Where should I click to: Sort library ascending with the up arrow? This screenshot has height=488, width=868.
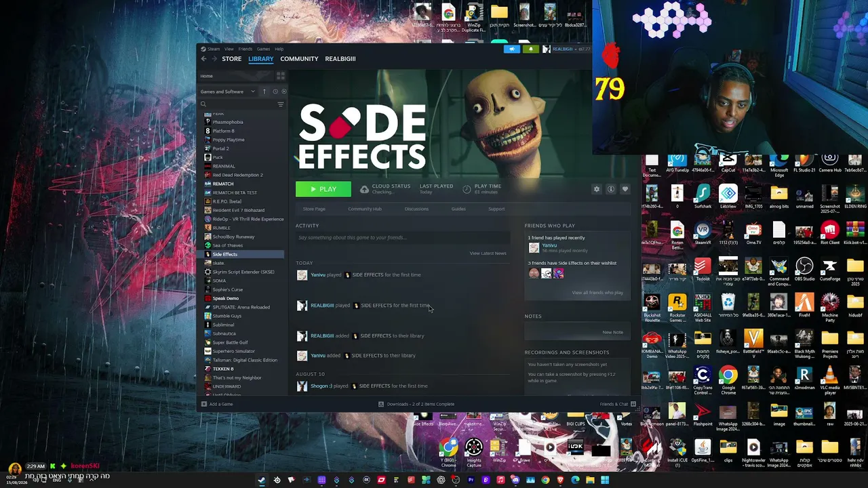(x=266, y=91)
